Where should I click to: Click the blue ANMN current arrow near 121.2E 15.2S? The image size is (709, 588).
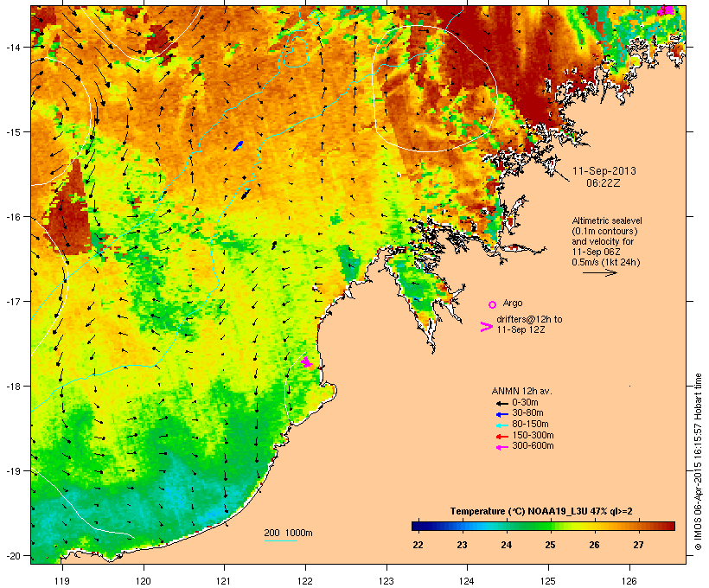(238, 145)
